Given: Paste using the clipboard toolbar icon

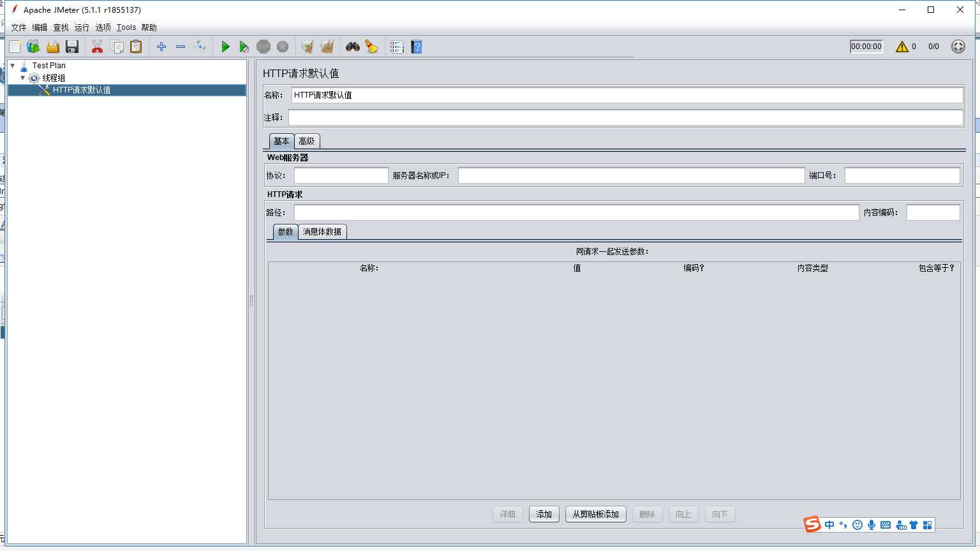Looking at the screenshot, I should pos(136,47).
